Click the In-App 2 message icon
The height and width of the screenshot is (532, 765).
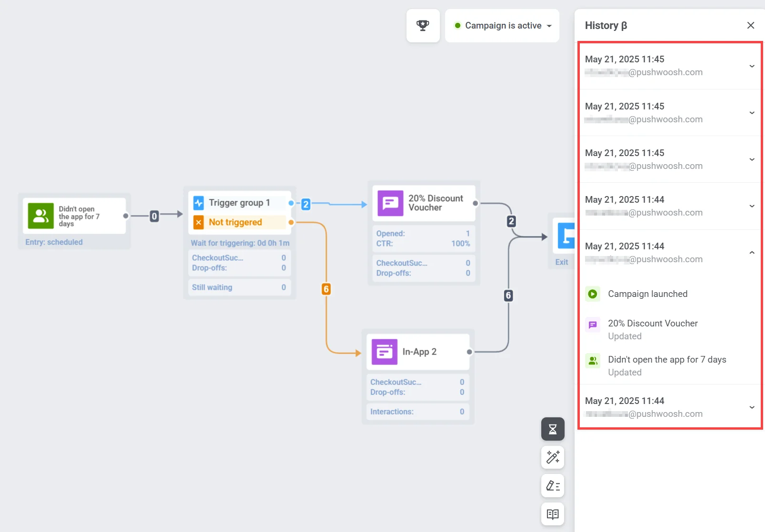pos(384,352)
